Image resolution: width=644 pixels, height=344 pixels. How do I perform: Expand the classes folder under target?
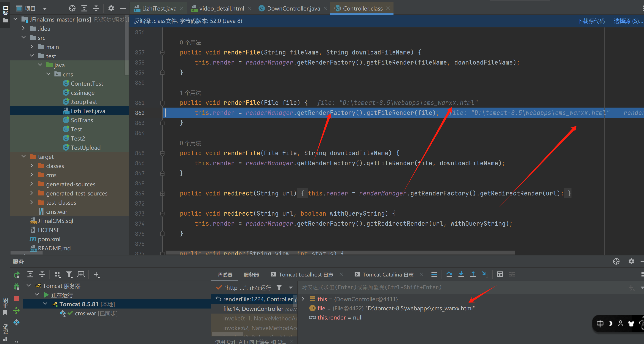32,166
